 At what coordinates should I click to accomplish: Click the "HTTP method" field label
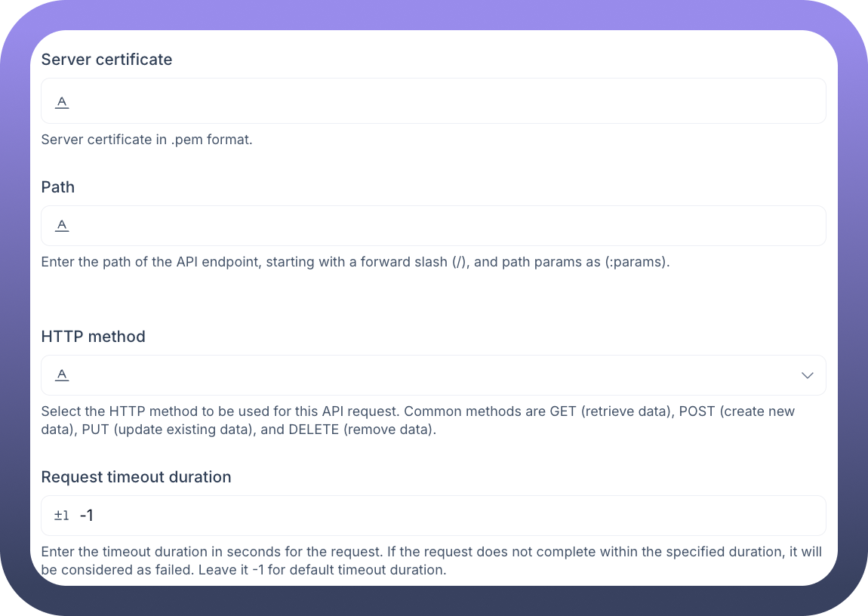pyautogui.click(x=93, y=337)
